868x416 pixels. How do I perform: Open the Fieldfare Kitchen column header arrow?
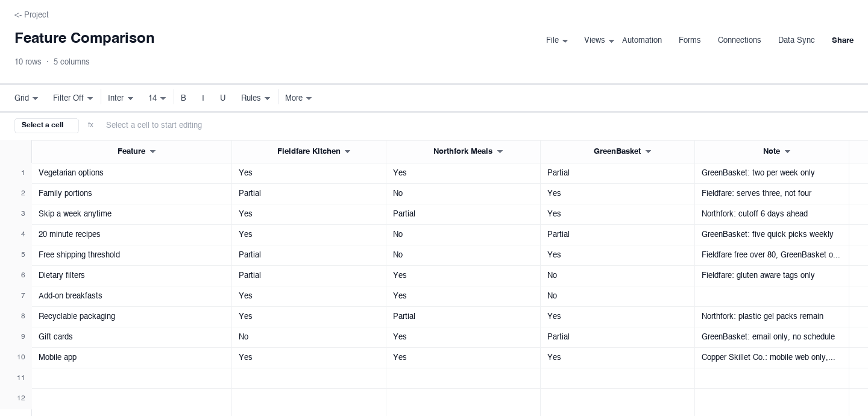[x=347, y=152]
